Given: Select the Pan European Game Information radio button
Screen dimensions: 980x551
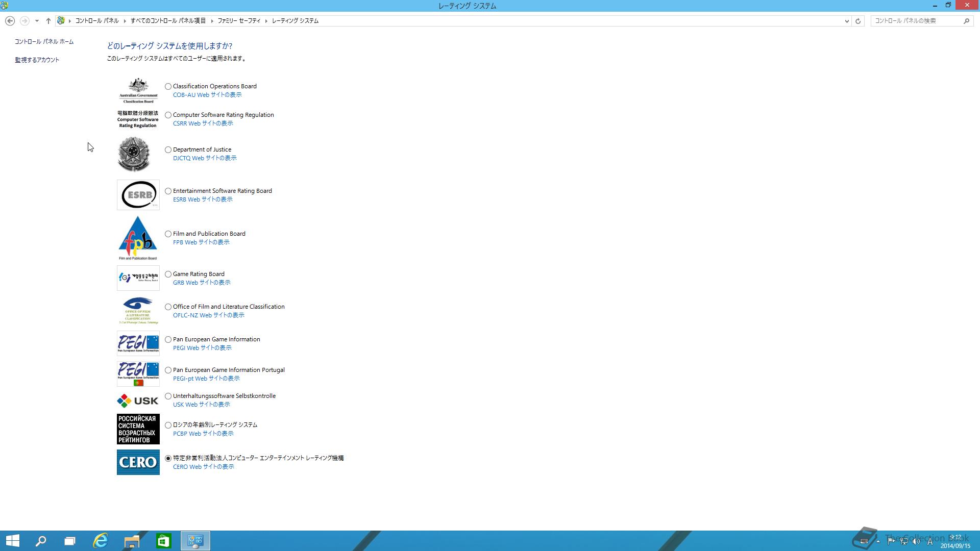Looking at the screenshot, I should click(x=168, y=340).
